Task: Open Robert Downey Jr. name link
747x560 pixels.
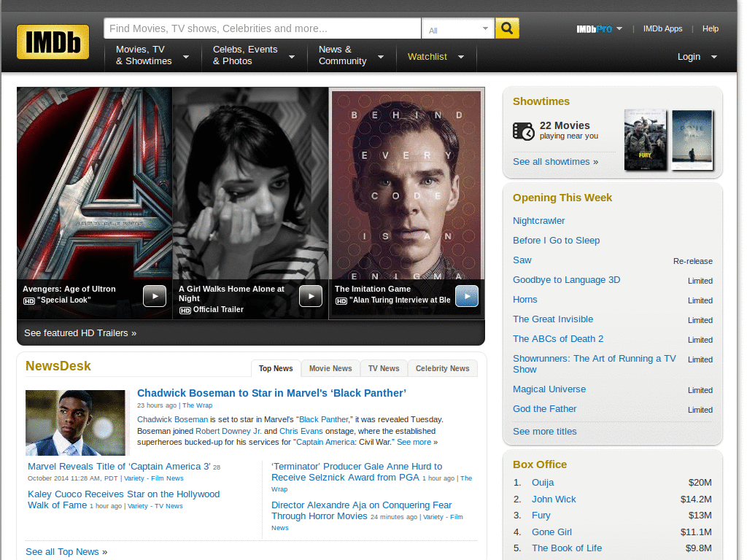Action: [228, 431]
